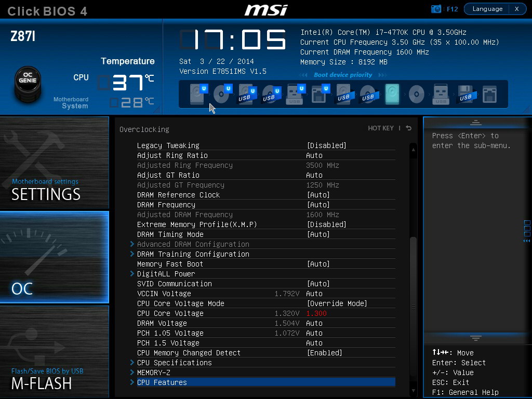Select the legacy CD/DVD boot device icon
Viewport: 532px width, 399px height.
click(417, 94)
